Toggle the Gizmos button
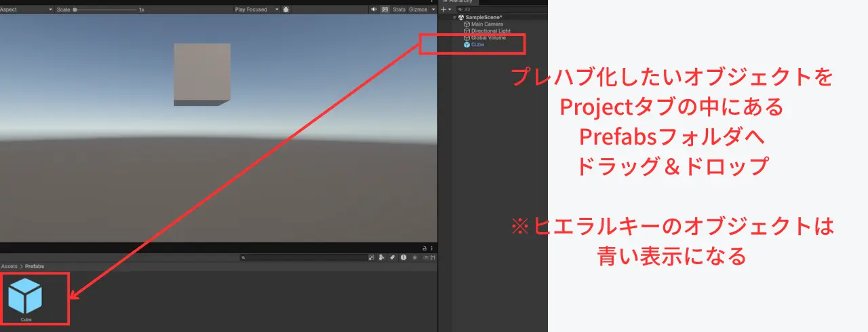Image resolution: width=868 pixels, height=332 pixels. pyautogui.click(x=418, y=10)
